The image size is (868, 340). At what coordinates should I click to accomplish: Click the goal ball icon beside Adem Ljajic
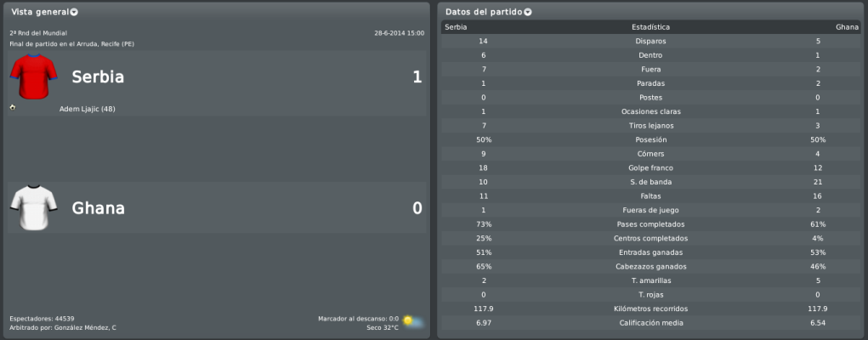point(12,107)
